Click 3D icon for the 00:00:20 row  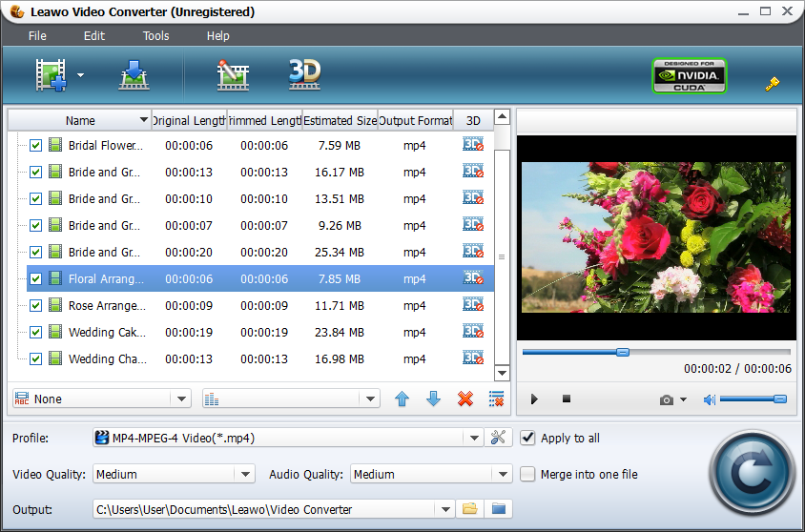(x=473, y=252)
